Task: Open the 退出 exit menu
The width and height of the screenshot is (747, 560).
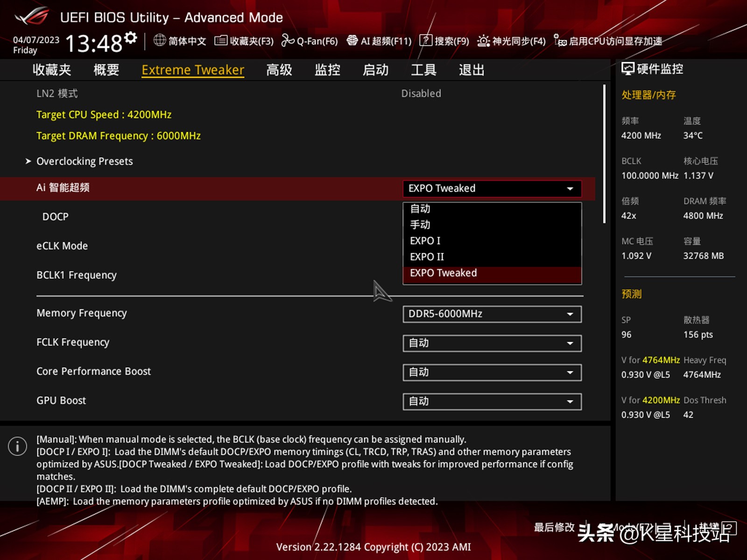Action: click(x=471, y=70)
